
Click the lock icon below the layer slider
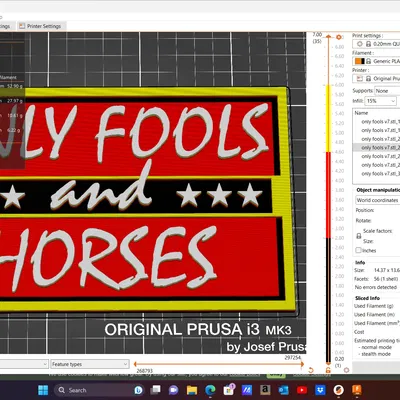pos(328,370)
